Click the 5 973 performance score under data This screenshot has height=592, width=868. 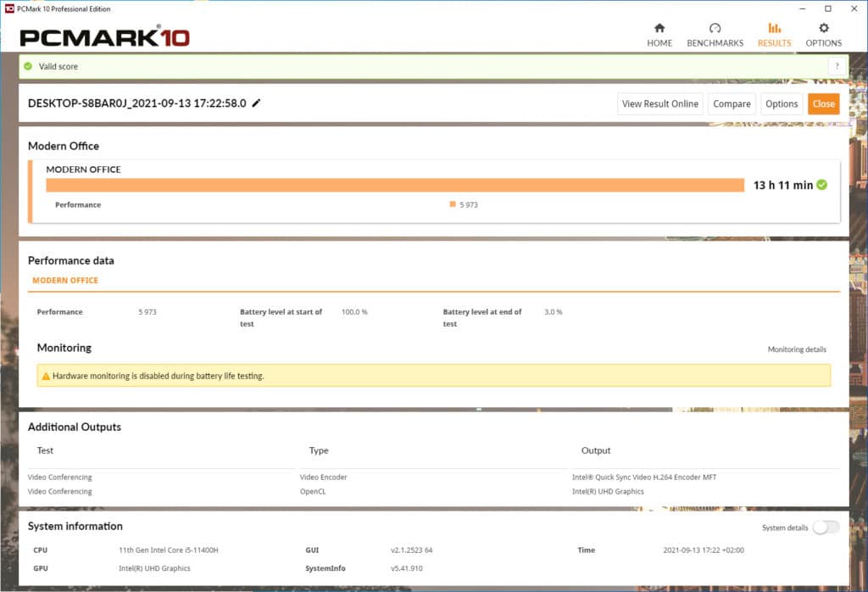[x=147, y=312]
